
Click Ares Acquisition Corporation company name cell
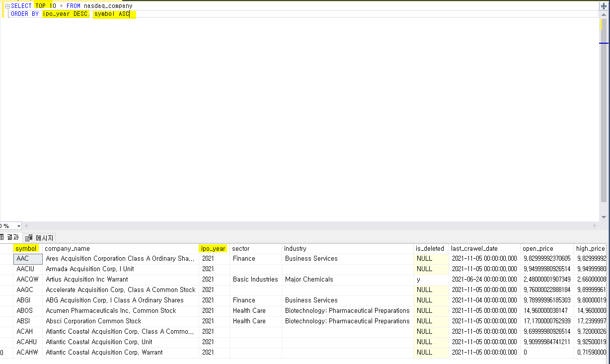tap(121, 259)
